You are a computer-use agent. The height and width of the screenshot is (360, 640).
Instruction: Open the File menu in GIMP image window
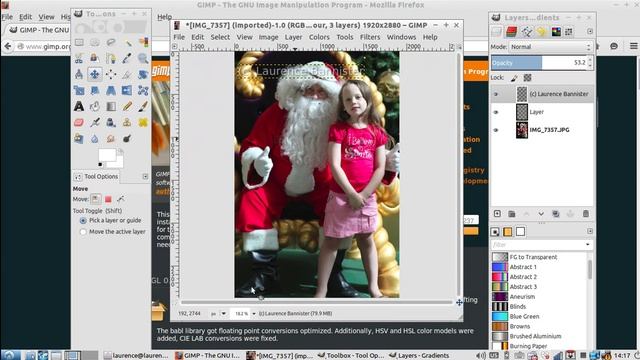[x=179, y=37]
